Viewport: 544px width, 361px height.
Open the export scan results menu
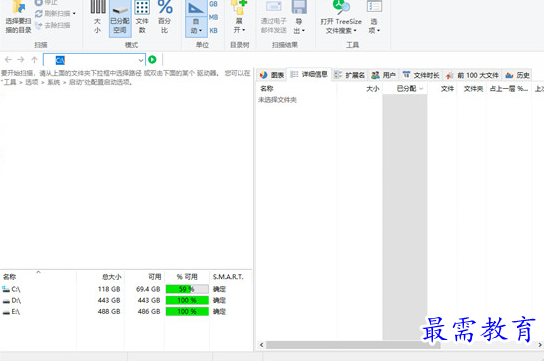pos(299,17)
